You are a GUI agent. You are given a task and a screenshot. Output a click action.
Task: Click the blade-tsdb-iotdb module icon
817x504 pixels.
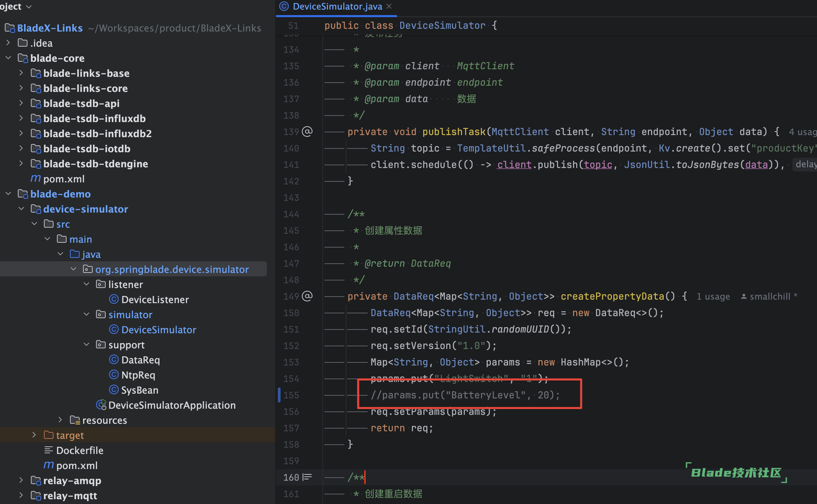(36, 148)
